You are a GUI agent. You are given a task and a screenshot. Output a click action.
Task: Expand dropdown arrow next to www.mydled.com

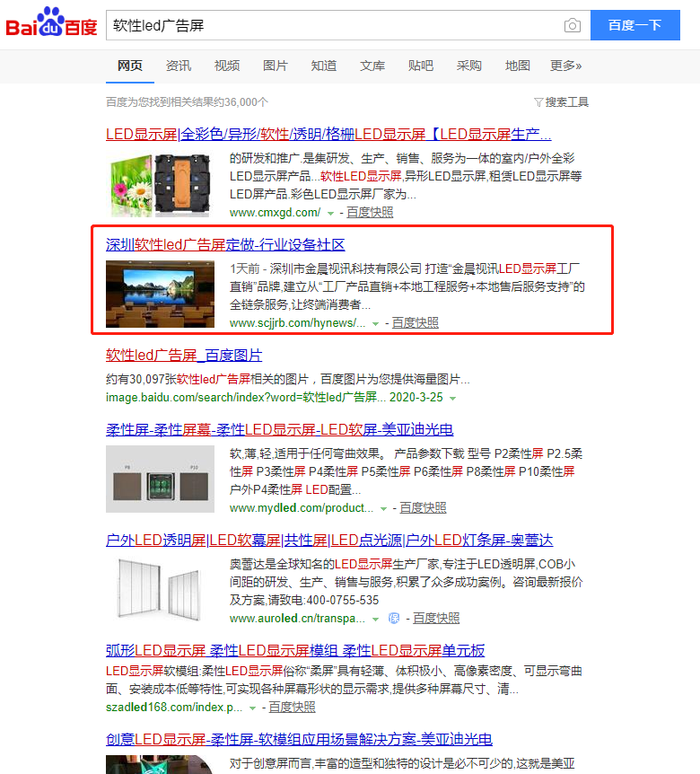(x=383, y=508)
